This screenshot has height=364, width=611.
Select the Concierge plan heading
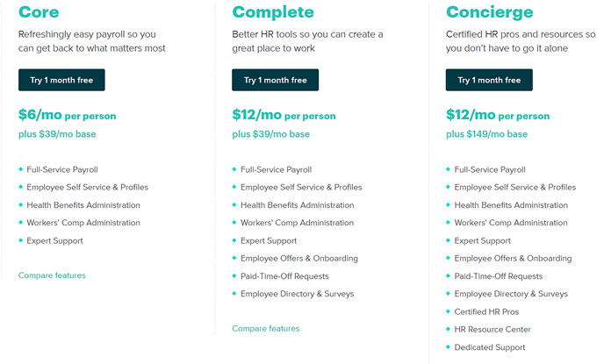coord(490,12)
